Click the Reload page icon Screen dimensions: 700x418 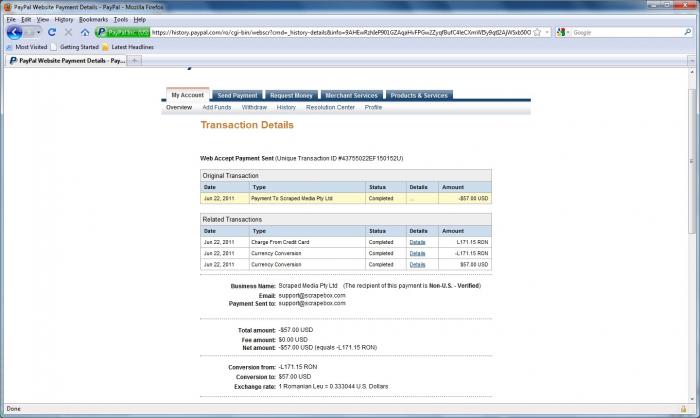(x=52, y=32)
